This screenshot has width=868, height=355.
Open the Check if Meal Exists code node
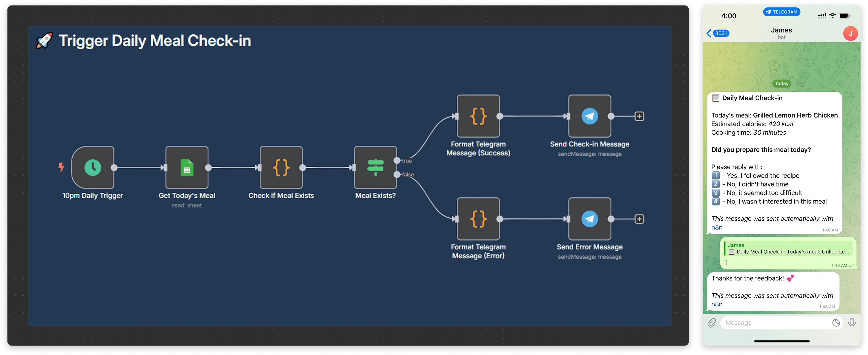(x=281, y=167)
